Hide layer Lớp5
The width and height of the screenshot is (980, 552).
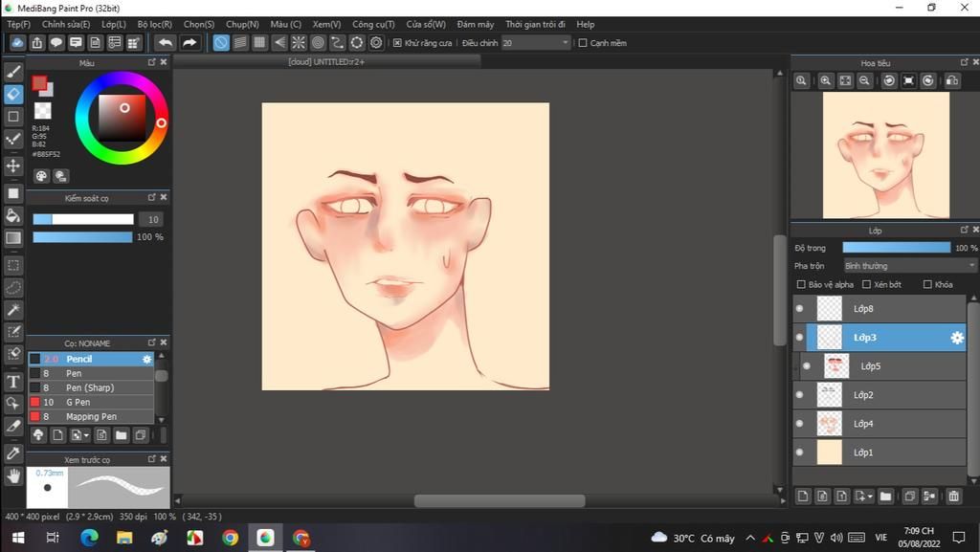(807, 365)
